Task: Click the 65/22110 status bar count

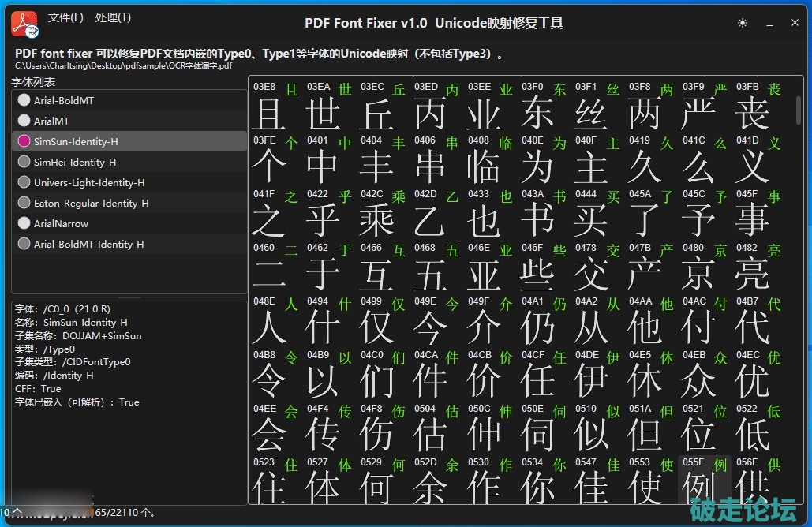Action: (125, 513)
